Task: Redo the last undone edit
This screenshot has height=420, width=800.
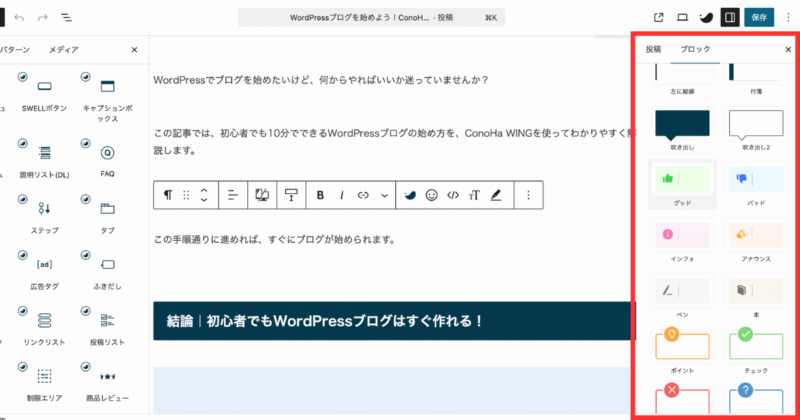Action: (43, 18)
